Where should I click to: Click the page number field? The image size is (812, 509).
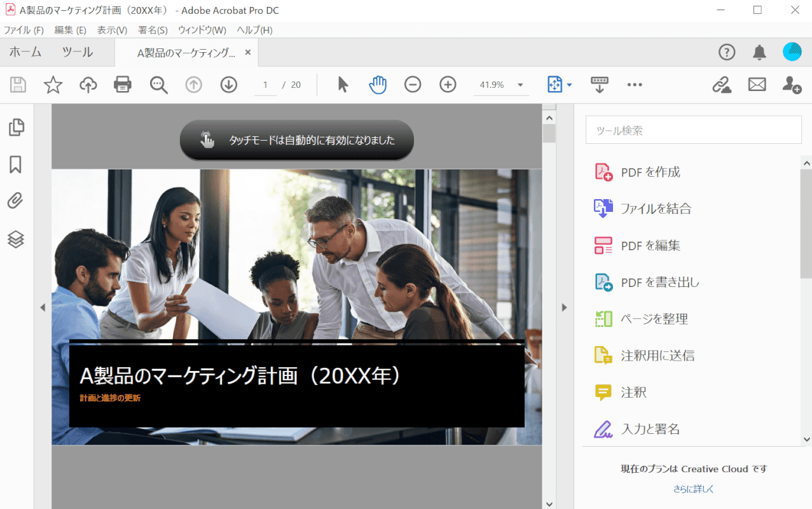[x=265, y=85]
